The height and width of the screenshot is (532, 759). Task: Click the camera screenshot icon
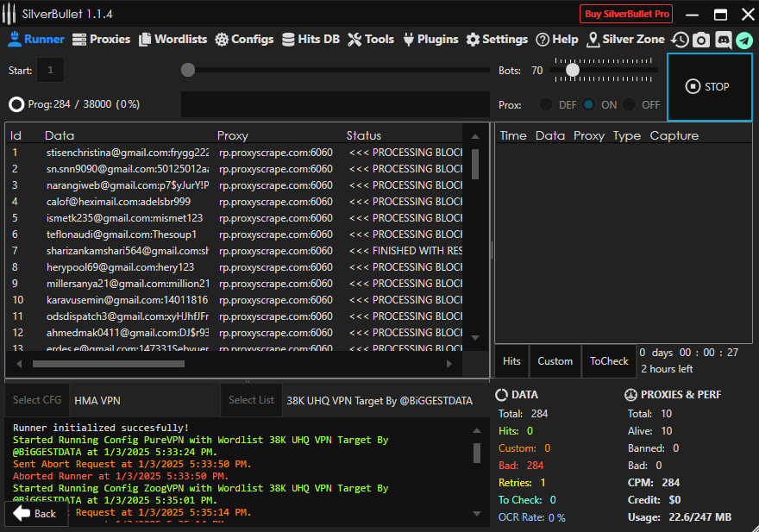click(x=701, y=40)
